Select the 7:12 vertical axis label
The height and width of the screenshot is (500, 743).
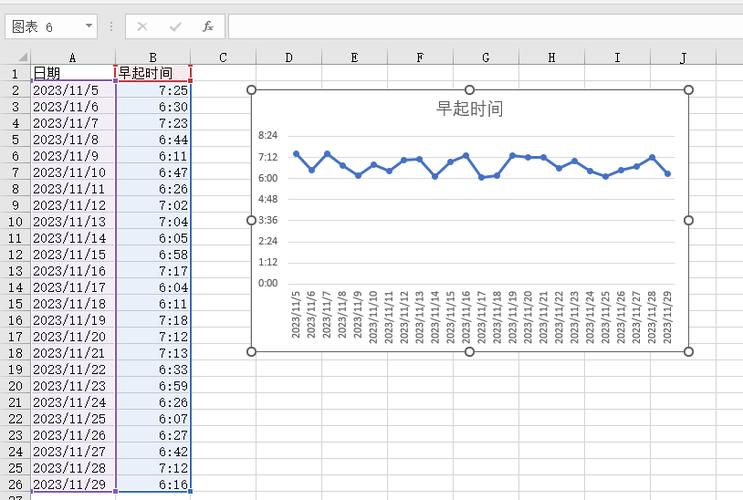point(268,157)
